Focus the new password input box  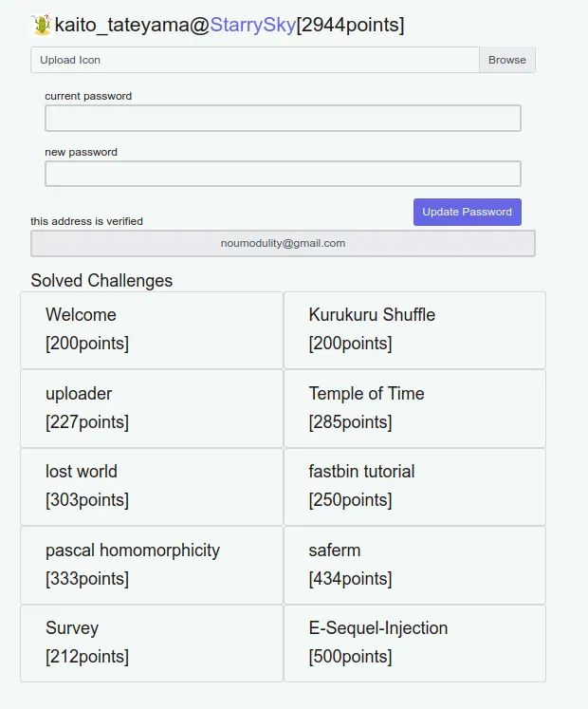pyautogui.click(x=283, y=174)
